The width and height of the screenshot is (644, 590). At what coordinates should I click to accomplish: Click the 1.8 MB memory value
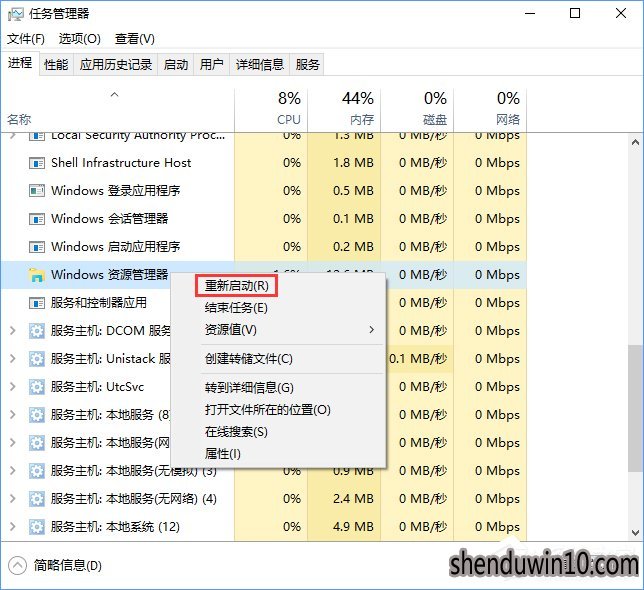(354, 163)
